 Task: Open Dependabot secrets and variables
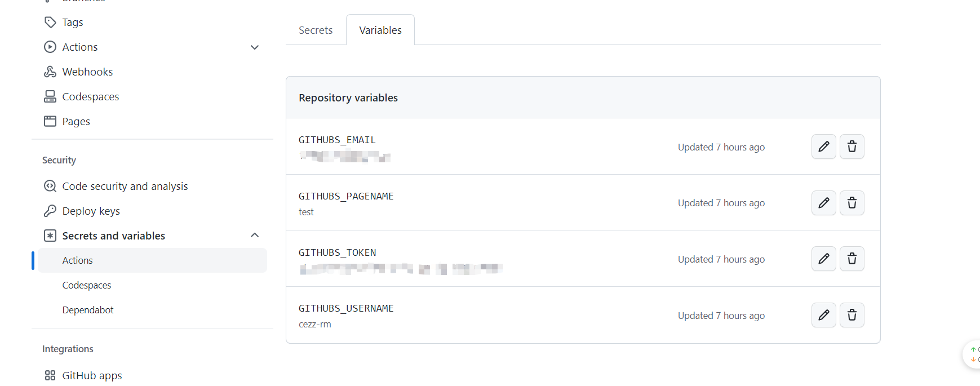pos(88,310)
